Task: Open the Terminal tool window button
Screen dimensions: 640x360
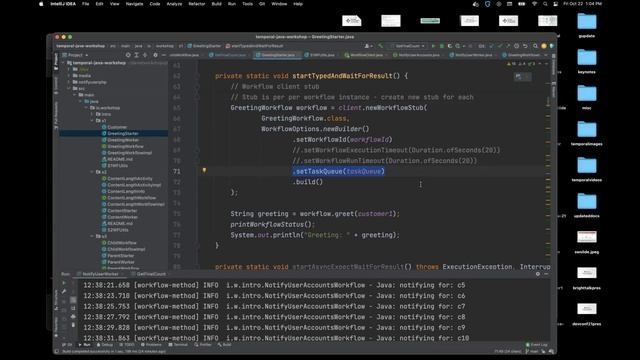Action: (x=178, y=345)
